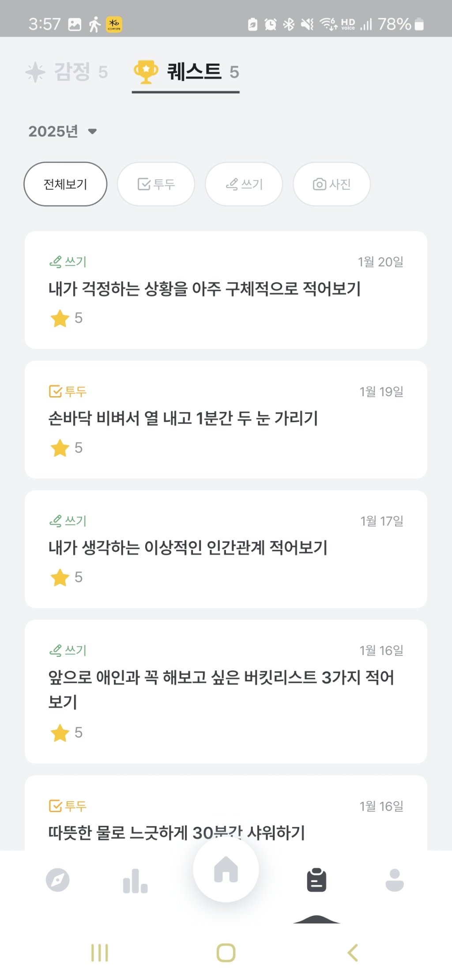Open the clipboard records icon
This screenshot has width=452, height=980.
click(316, 880)
